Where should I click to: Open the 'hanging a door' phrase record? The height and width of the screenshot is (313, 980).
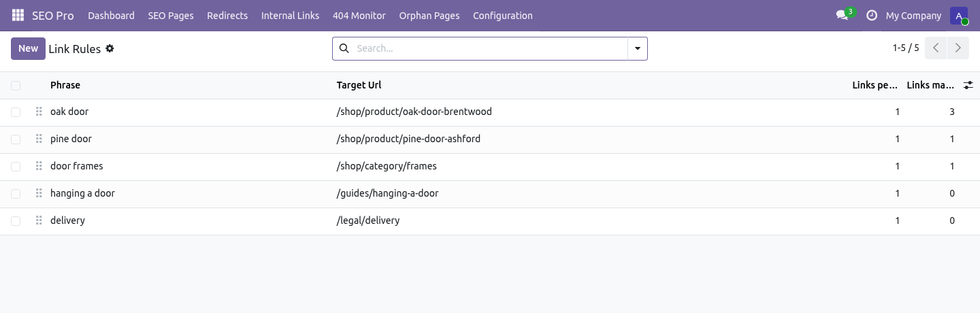pyautogui.click(x=82, y=193)
